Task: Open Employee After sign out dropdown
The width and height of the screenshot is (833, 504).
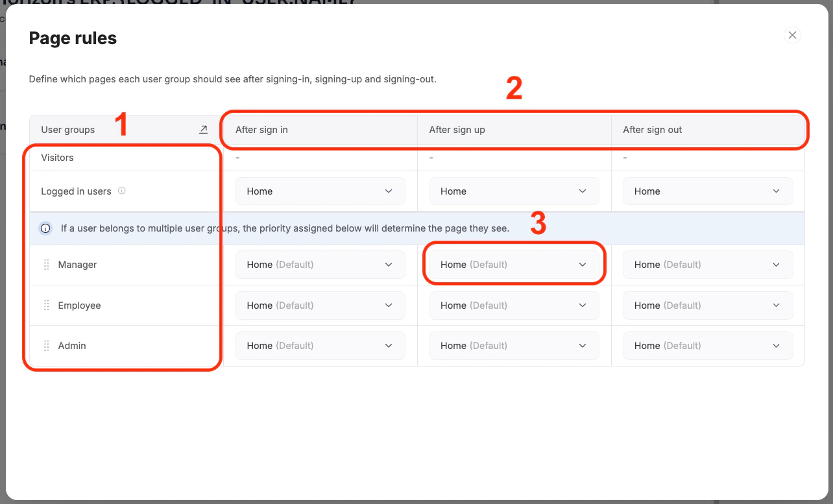Action: click(x=708, y=306)
